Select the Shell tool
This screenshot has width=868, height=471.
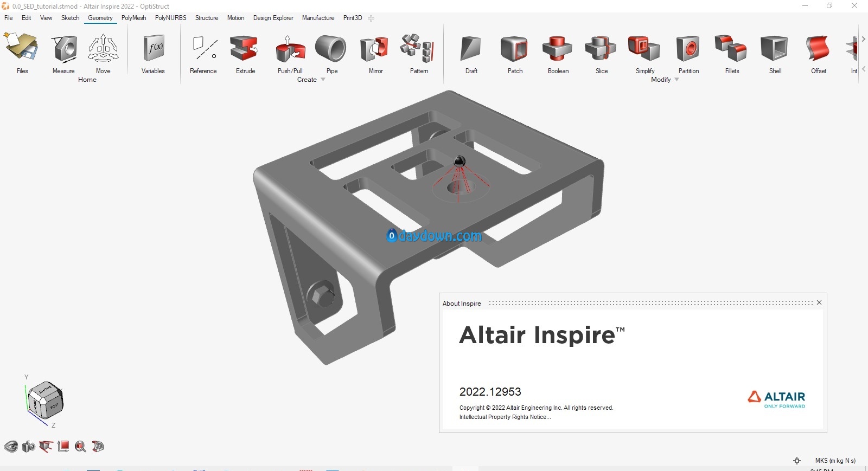(775, 48)
